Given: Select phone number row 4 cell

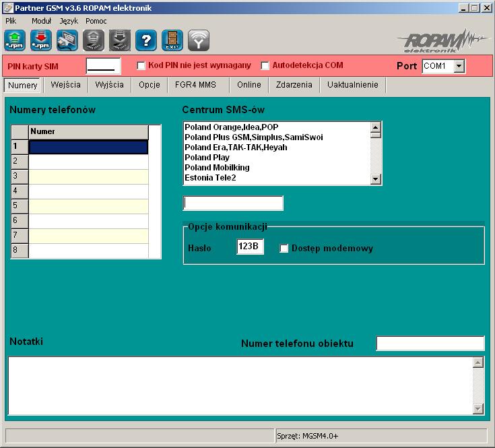Looking at the screenshot, I should coord(89,191).
